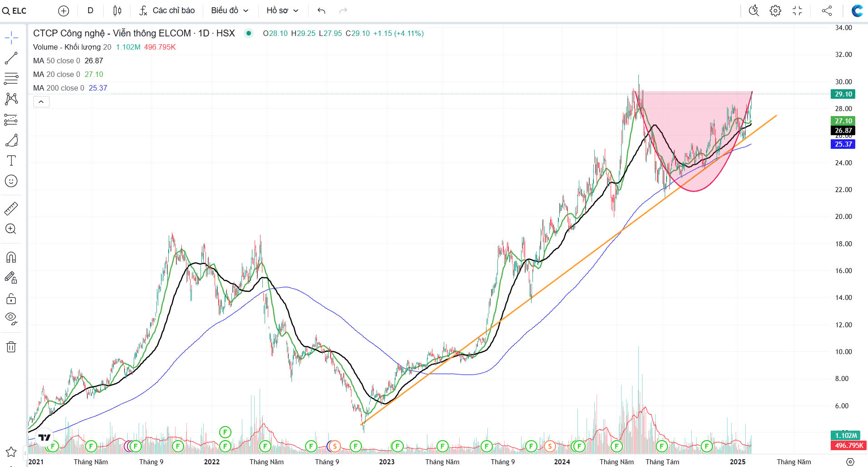Pick the Text annotation tool
The width and height of the screenshot is (868, 467).
coord(11,161)
